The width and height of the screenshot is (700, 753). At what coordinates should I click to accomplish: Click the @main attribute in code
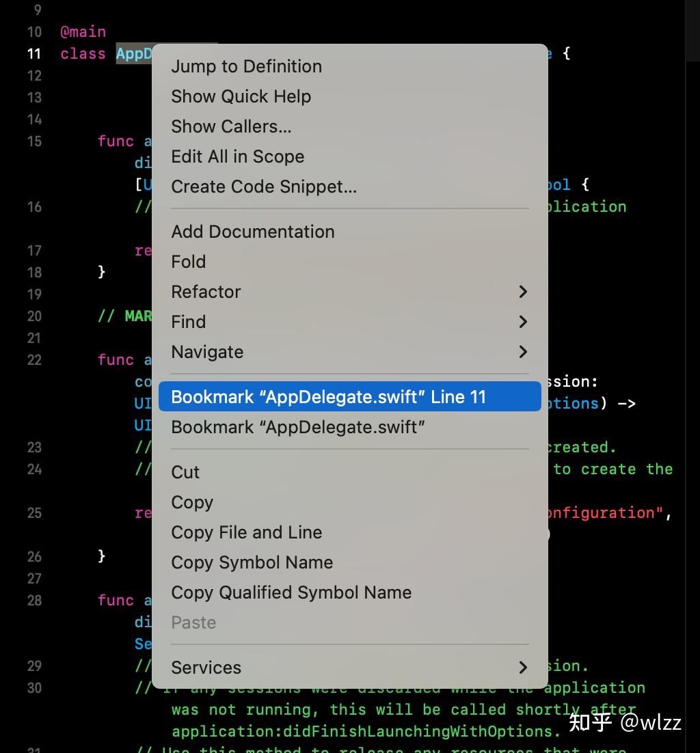83,32
